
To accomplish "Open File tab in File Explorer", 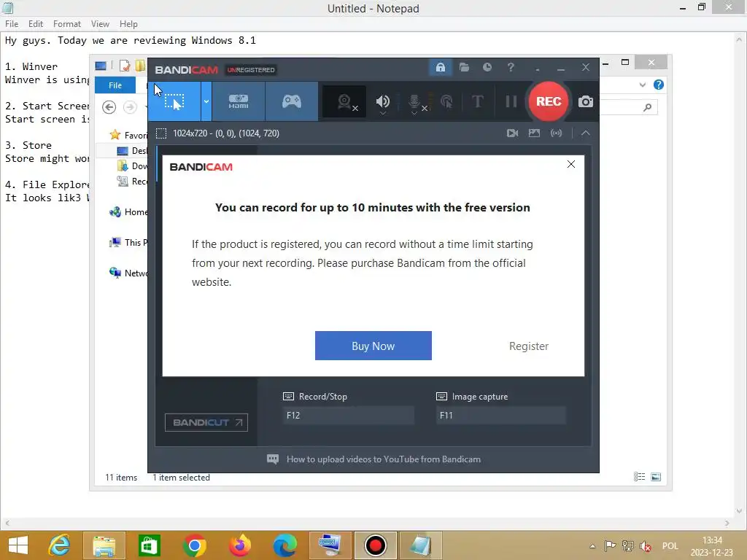I will (115, 85).
